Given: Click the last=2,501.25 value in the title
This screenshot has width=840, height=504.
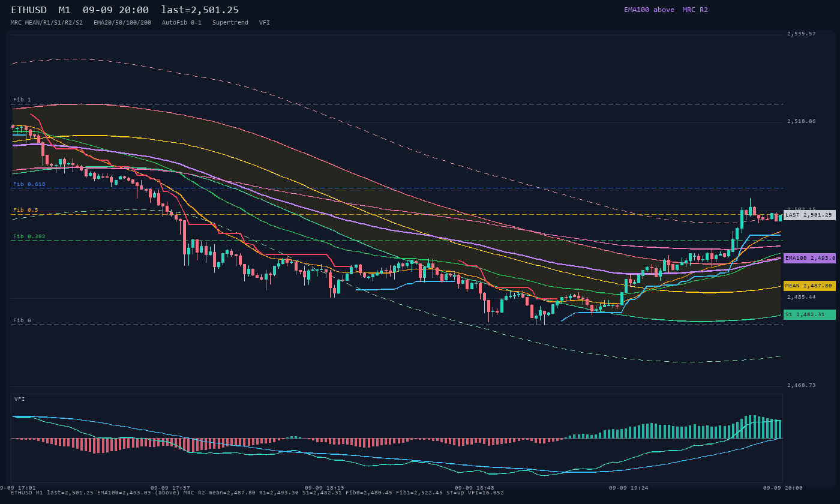Looking at the screenshot, I should [200, 10].
